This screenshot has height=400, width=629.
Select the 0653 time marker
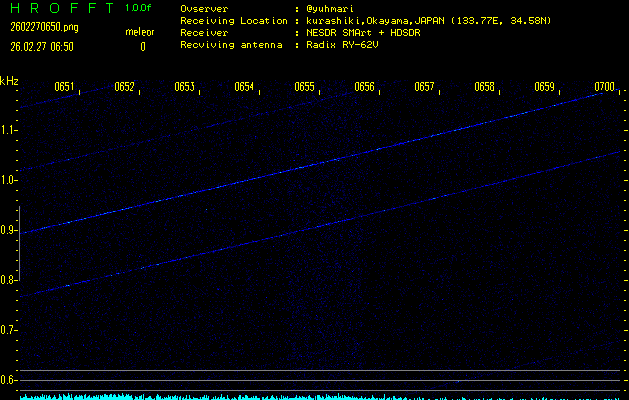tap(184, 87)
